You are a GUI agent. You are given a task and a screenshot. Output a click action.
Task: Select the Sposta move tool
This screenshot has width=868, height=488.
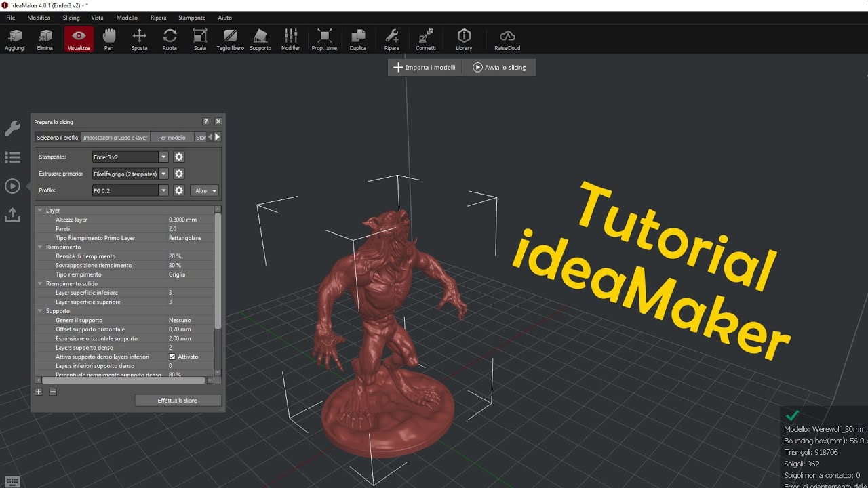[139, 39]
